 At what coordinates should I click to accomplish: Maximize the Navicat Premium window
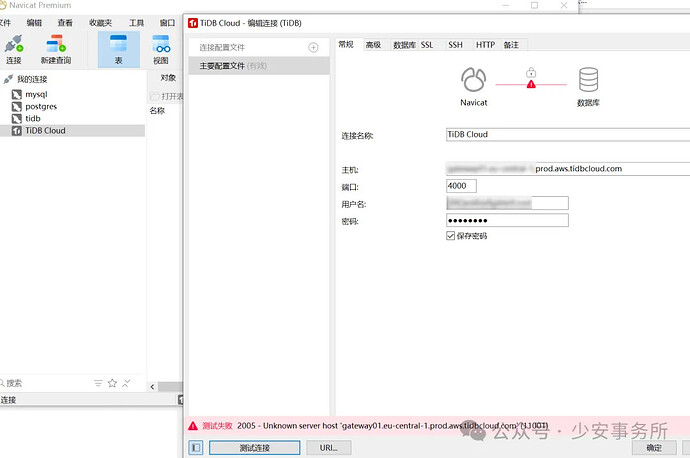pyautogui.click(x=534, y=5)
